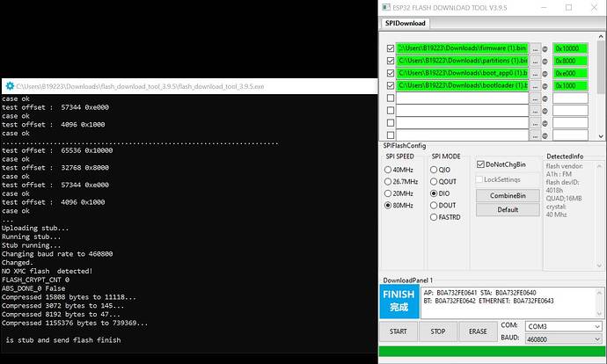Viewport: 607px width, 364px height.
Task: Select FASTRD SPI mode
Action: coord(434,217)
